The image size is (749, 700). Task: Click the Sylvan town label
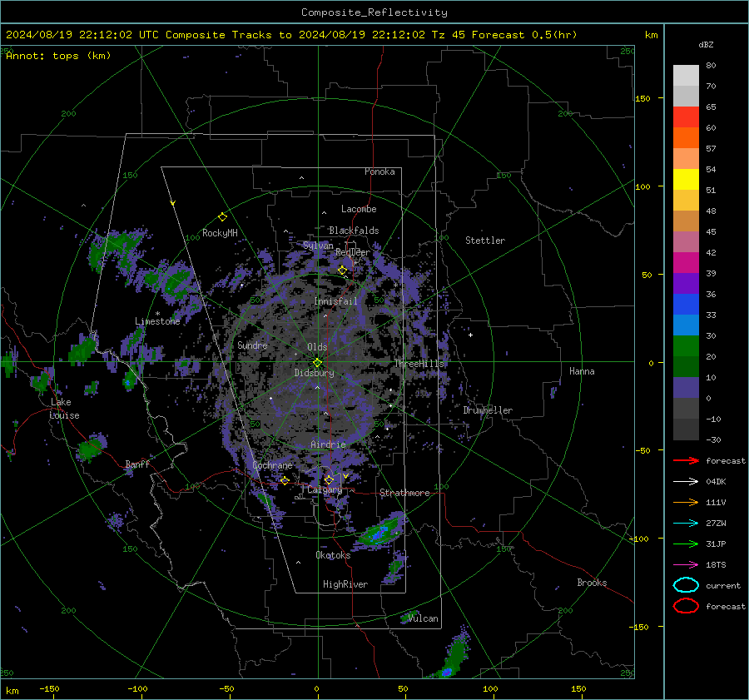(318, 246)
